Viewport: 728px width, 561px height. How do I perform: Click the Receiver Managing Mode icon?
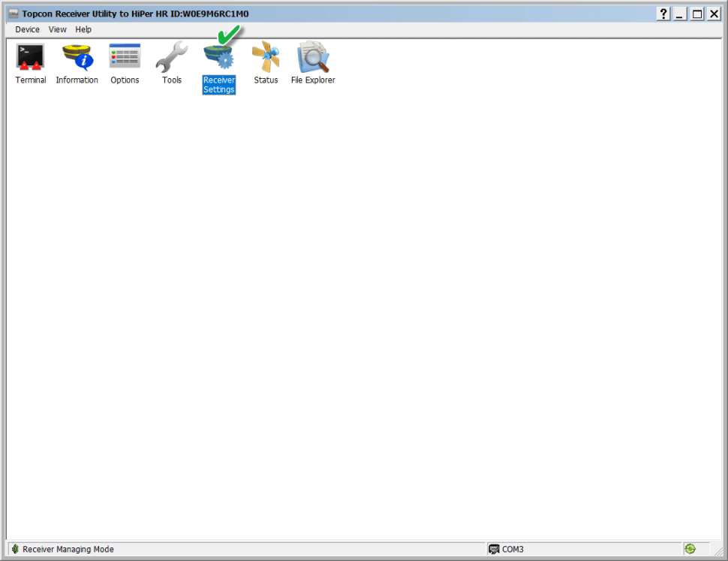click(x=15, y=549)
